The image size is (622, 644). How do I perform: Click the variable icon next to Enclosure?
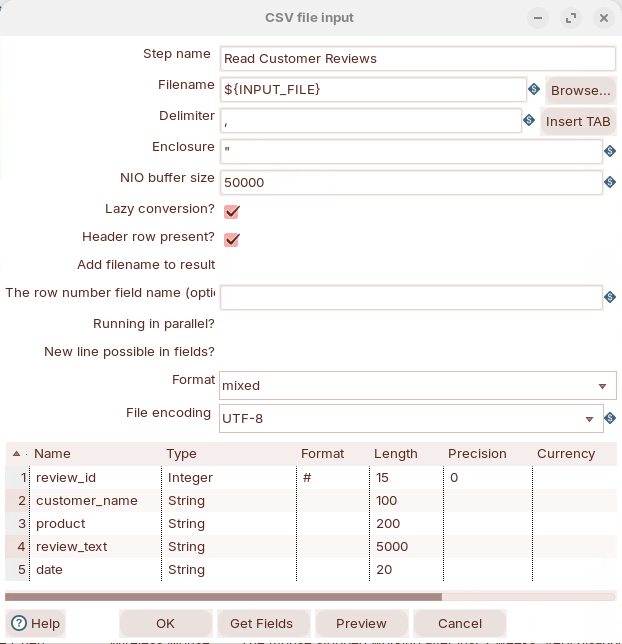(x=610, y=152)
